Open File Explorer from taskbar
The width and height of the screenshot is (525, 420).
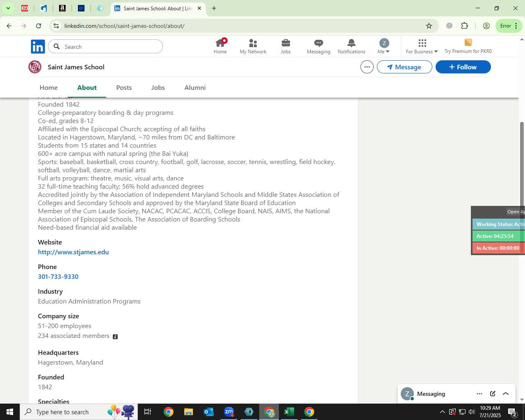pyautogui.click(x=188, y=412)
